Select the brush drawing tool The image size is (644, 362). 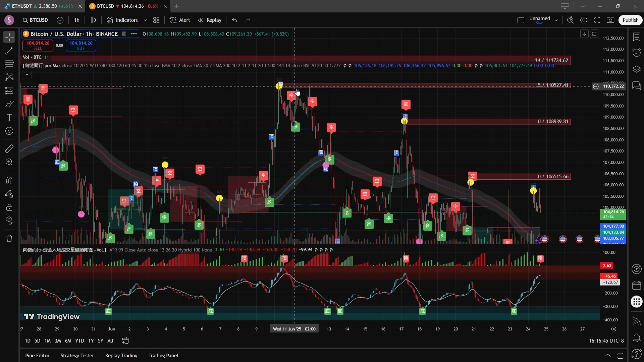tap(9, 104)
